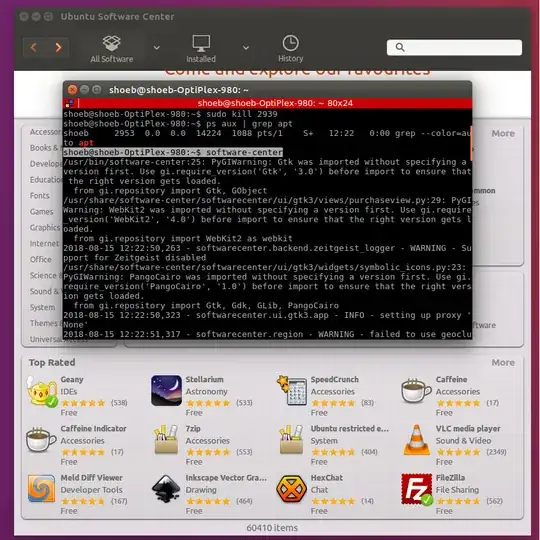Viewport: 540px width, 540px height.
Task: Click Geany's five-star rating
Action: 83,403
